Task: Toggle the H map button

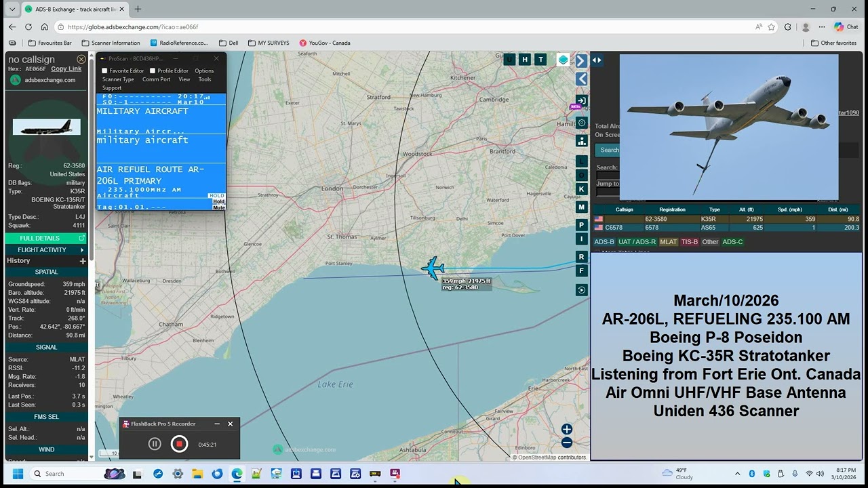Action: pos(525,60)
